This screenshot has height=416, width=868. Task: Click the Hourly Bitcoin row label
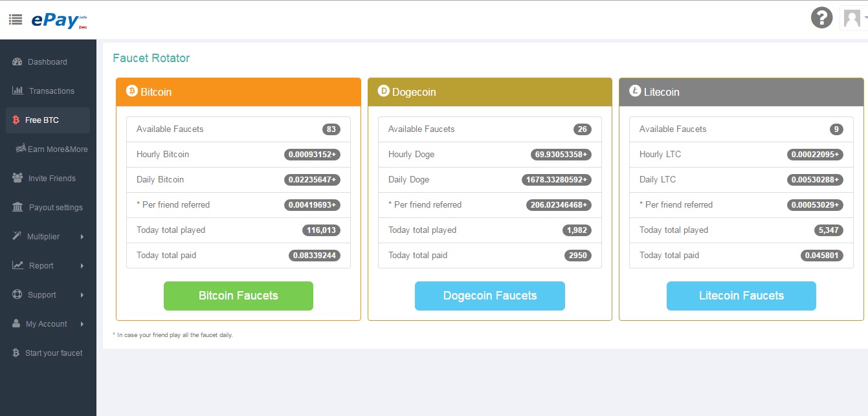click(x=163, y=155)
